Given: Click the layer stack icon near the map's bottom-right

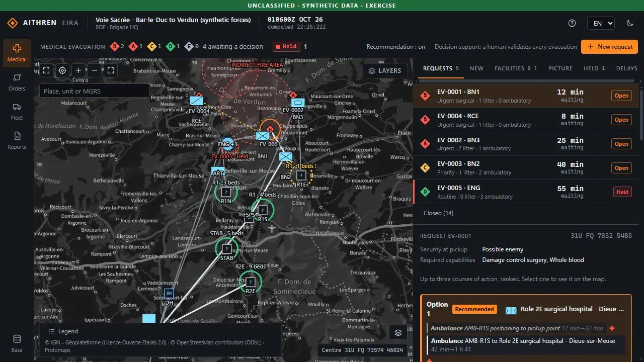Looking at the screenshot, I should click(x=398, y=332).
